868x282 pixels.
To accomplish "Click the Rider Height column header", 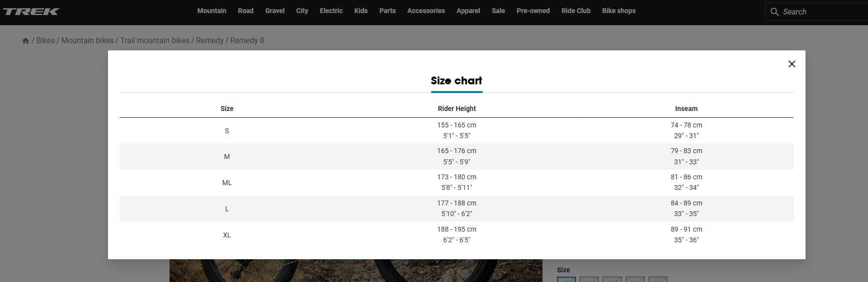I will pyautogui.click(x=457, y=109).
